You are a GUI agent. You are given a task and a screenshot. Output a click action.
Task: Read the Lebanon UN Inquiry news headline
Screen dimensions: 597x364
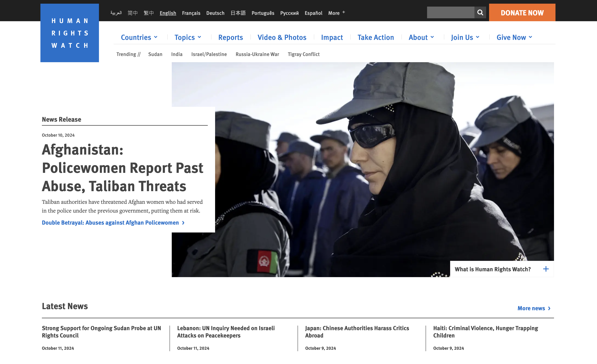pyautogui.click(x=226, y=332)
